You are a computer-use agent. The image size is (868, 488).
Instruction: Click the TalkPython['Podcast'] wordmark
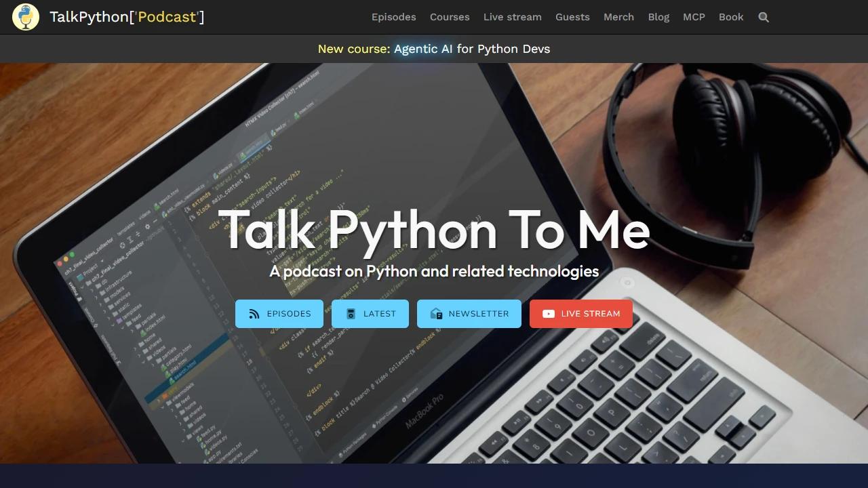coord(127,17)
